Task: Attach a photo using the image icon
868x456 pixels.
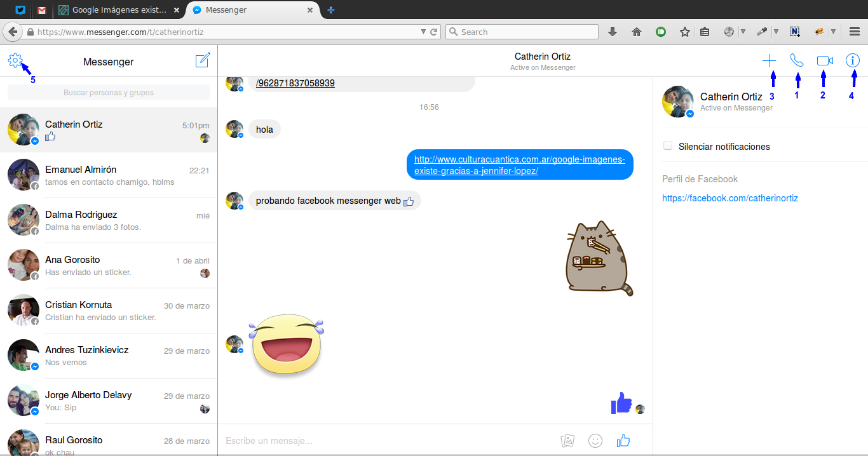Action: click(x=567, y=440)
